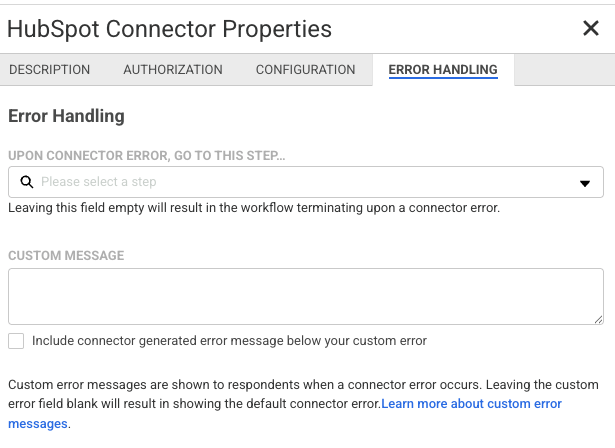Close the HubSpot Connector Properties panel
615x448 pixels.
(x=590, y=28)
